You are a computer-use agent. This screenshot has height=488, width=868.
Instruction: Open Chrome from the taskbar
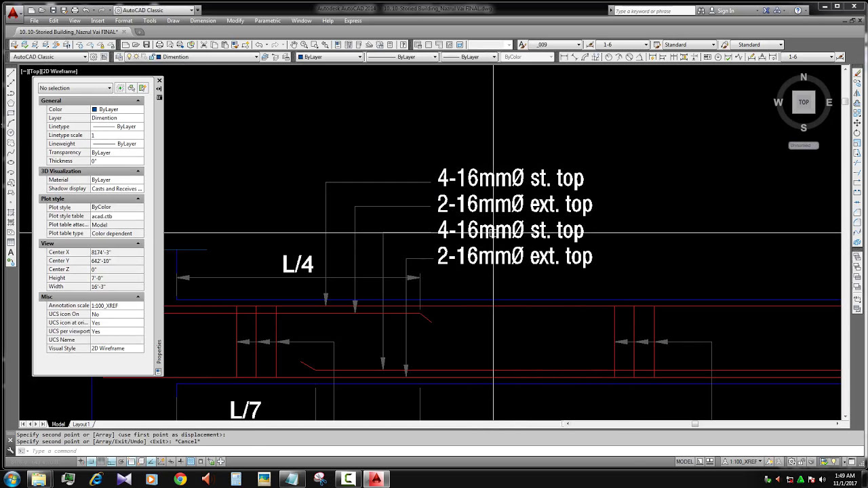[180, 479]
